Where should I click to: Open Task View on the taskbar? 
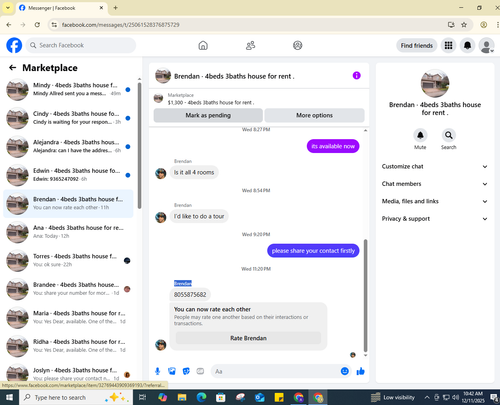(x=142, y=397)
